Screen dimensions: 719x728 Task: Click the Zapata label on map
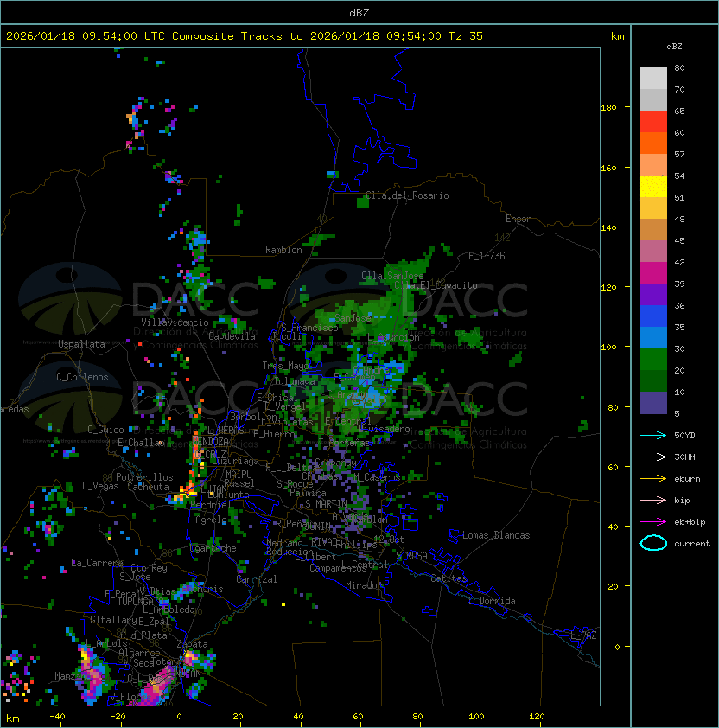coord(192,644)
